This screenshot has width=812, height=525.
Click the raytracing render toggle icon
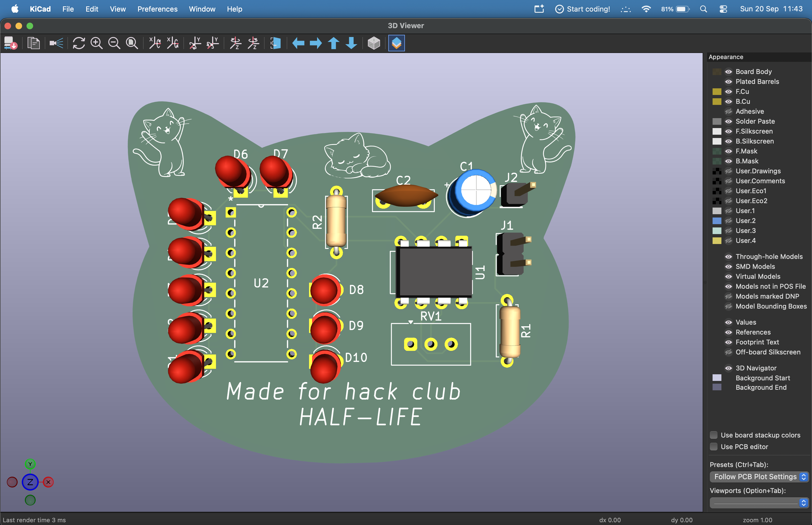56,43
